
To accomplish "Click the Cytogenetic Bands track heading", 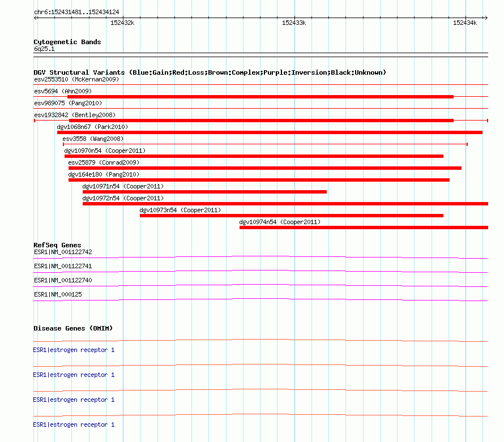I will coord(67,42).
